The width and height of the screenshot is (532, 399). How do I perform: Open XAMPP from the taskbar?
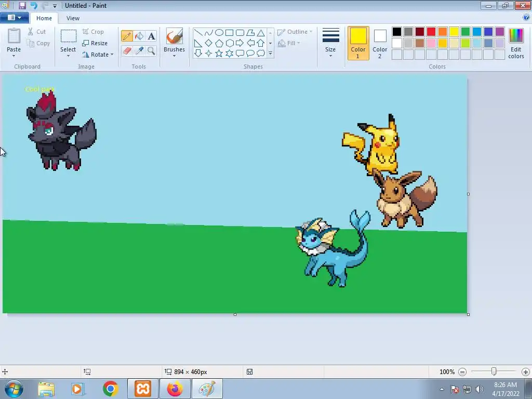pos(143,389)
